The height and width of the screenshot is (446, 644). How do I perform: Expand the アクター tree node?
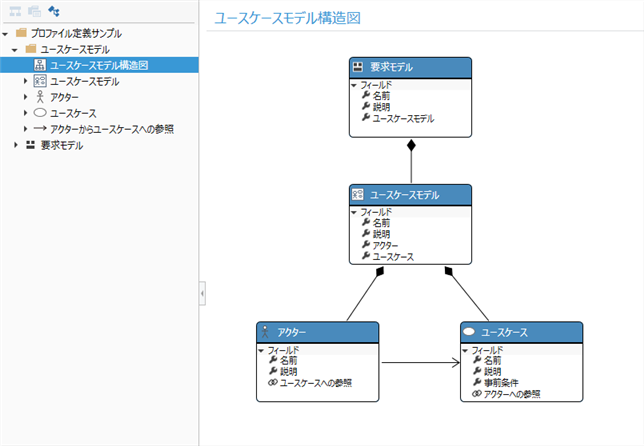click(x=26, y=97)
